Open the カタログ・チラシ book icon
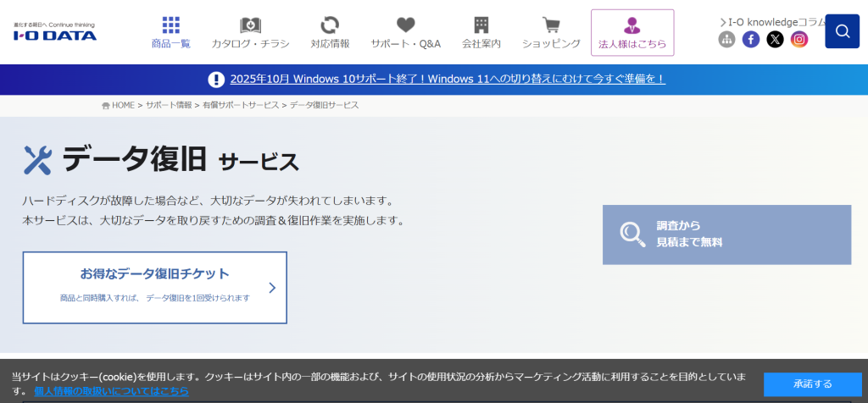The image size is (868, 403). tap(250, 25)
